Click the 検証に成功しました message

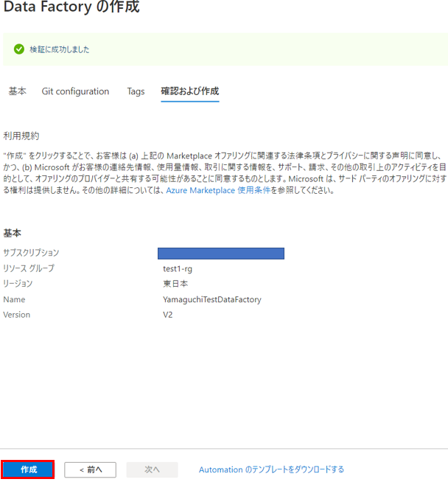click(59, 49)
